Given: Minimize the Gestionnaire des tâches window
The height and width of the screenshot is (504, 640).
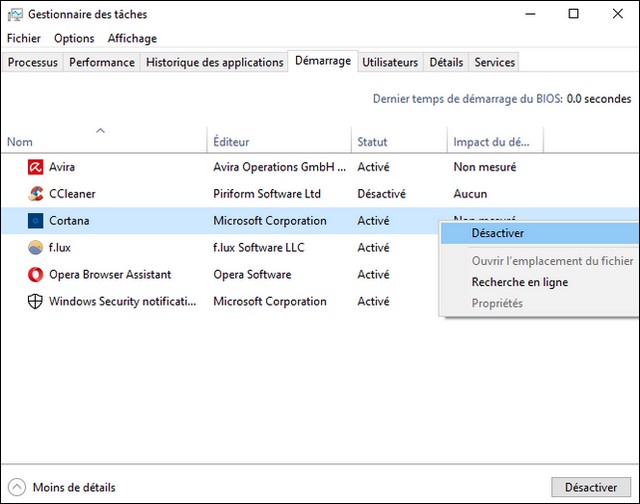Looking at the screenshot, I should [x=530, y=14].
